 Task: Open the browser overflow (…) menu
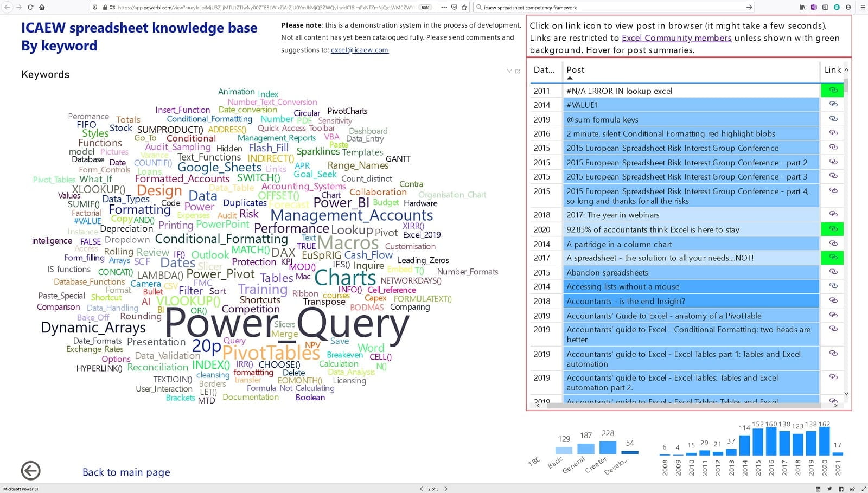(444, 7)
